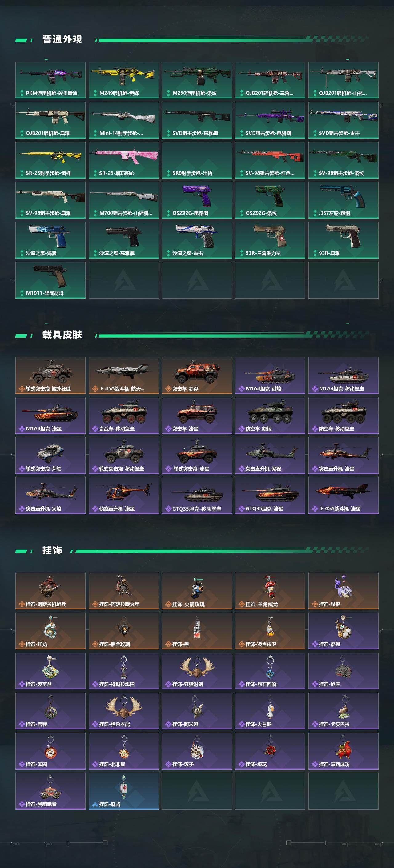This screenshot has height=868, width=394.
Task: Pick the .357左轮-精钢 revolver skin
Action: (x=344, y=200)
